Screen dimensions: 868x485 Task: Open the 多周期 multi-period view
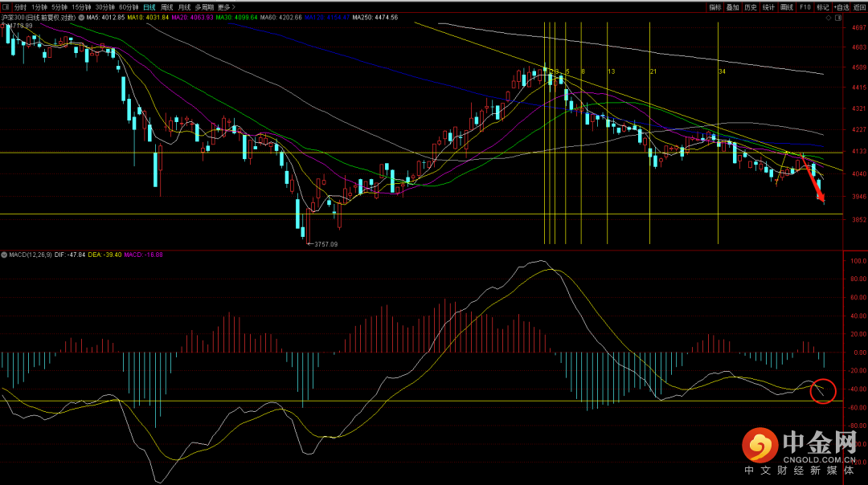(205, 6)
